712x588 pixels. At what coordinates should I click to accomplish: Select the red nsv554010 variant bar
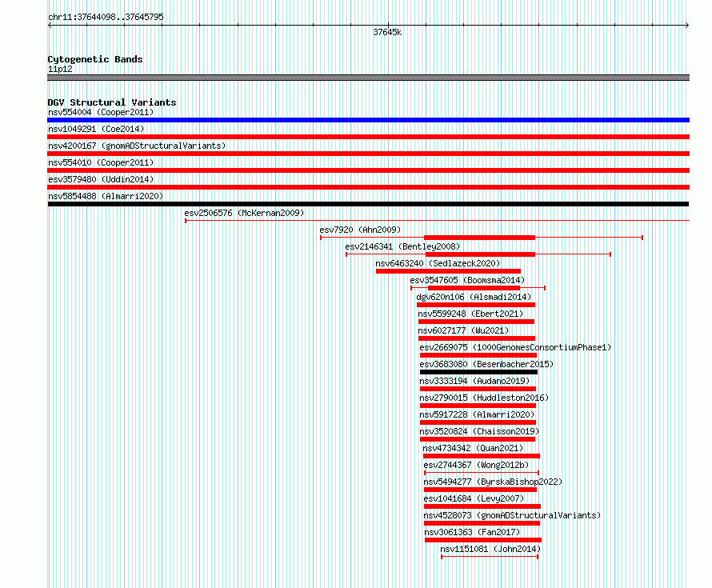click(368, 170)
